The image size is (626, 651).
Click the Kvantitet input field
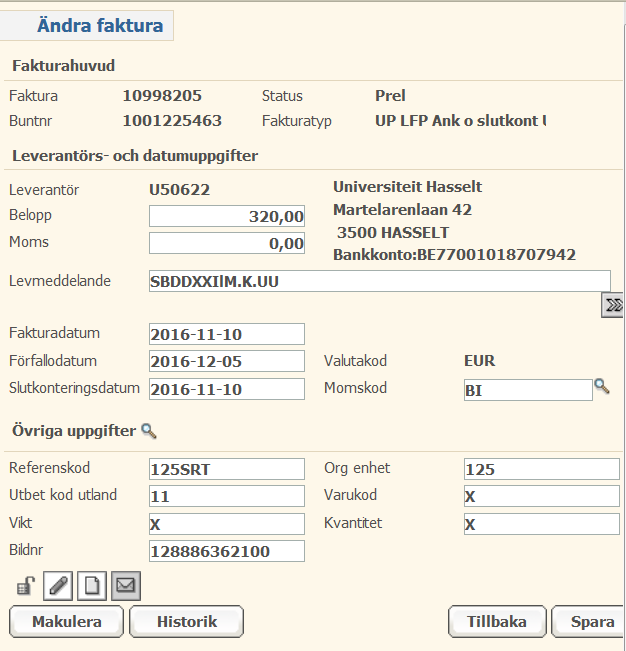[x=542, y=524]
